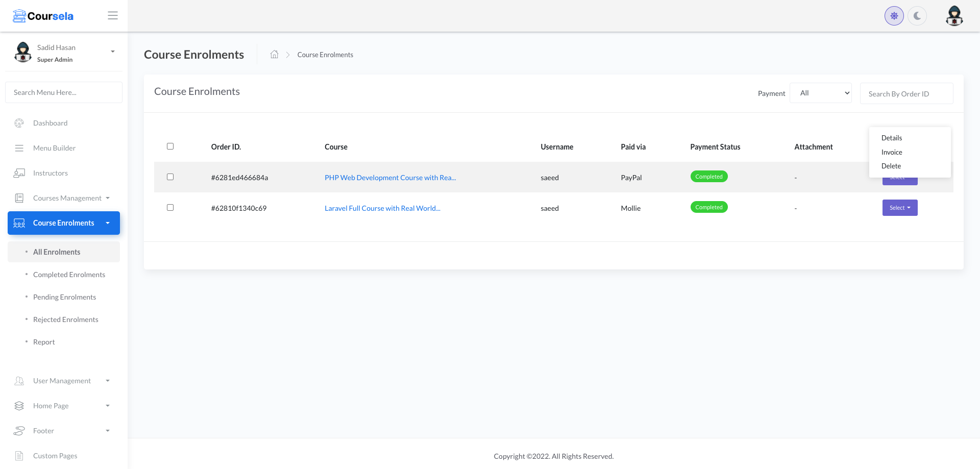Screen dimensions: 980x469
Task: Toggle dark mode with the moon icon
Action: (917, 15)
